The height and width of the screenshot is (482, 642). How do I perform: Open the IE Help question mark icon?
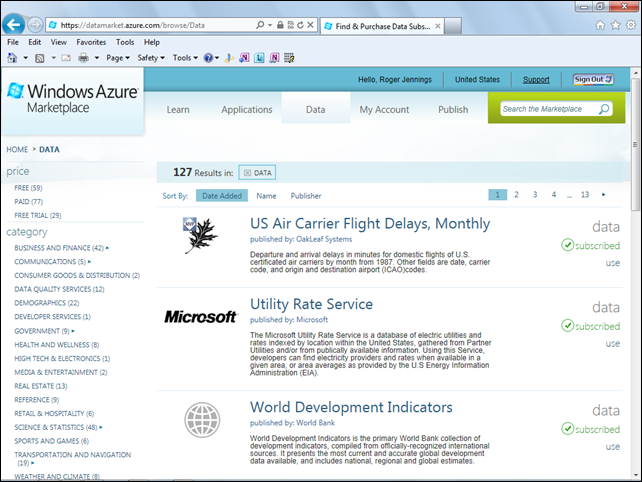tap(208, 58)
